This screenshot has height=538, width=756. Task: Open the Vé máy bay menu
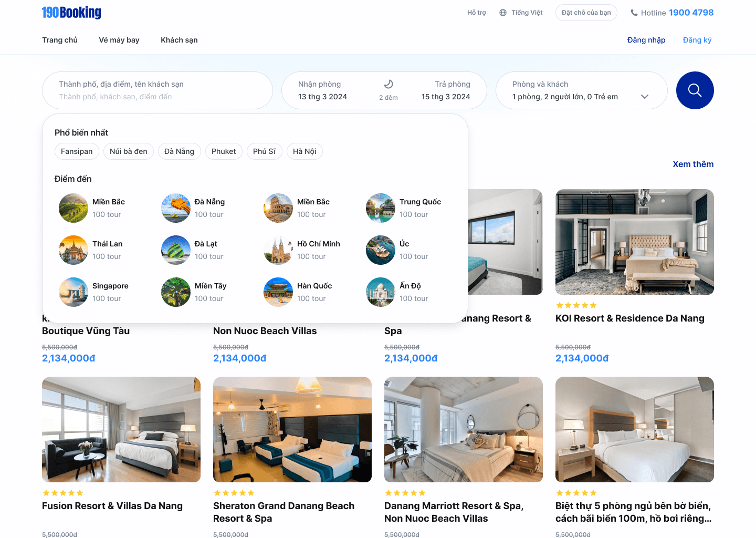point(119,40)
